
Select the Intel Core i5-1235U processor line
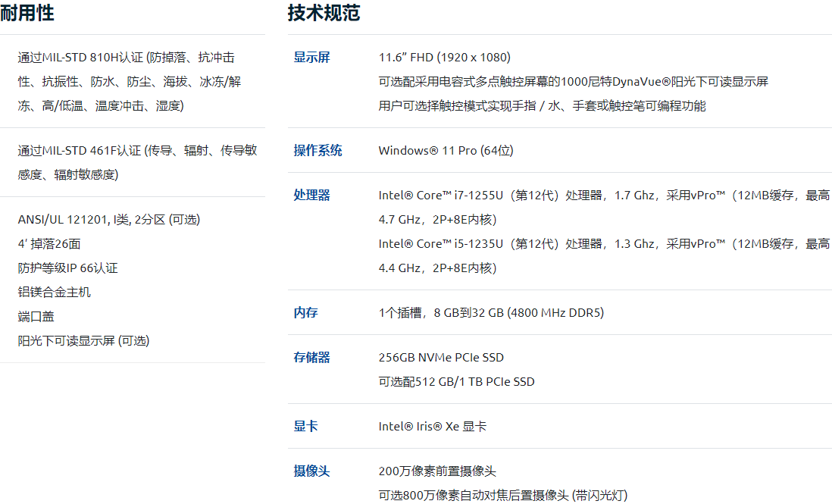point(605,255)
